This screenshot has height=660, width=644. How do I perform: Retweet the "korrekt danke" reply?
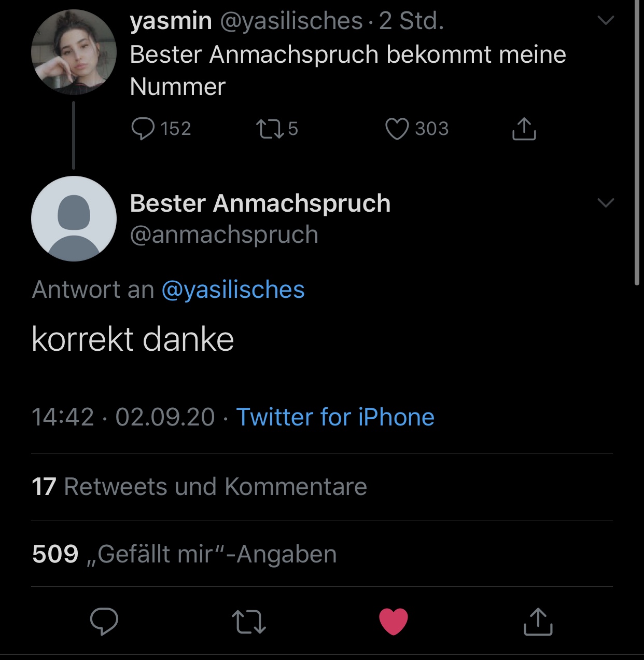249,621
